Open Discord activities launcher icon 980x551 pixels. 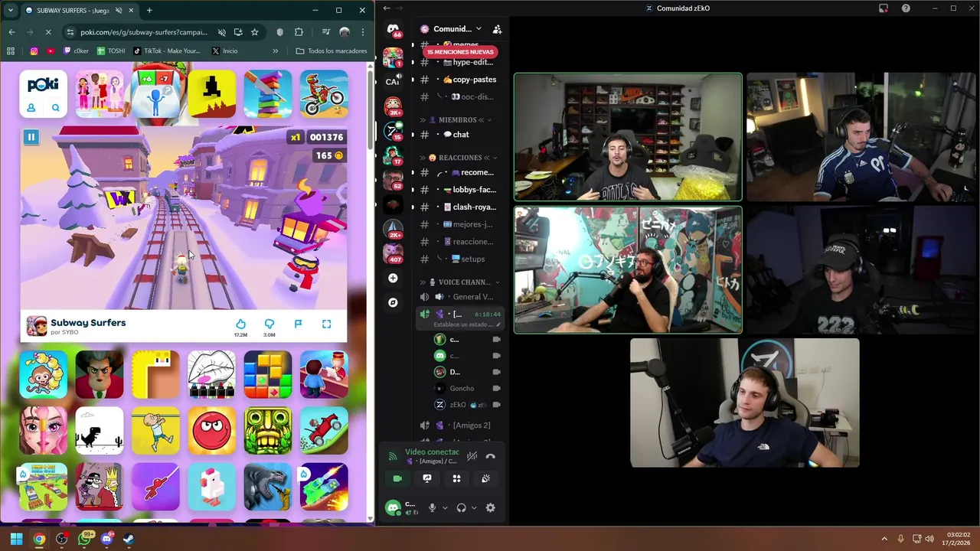456,479
